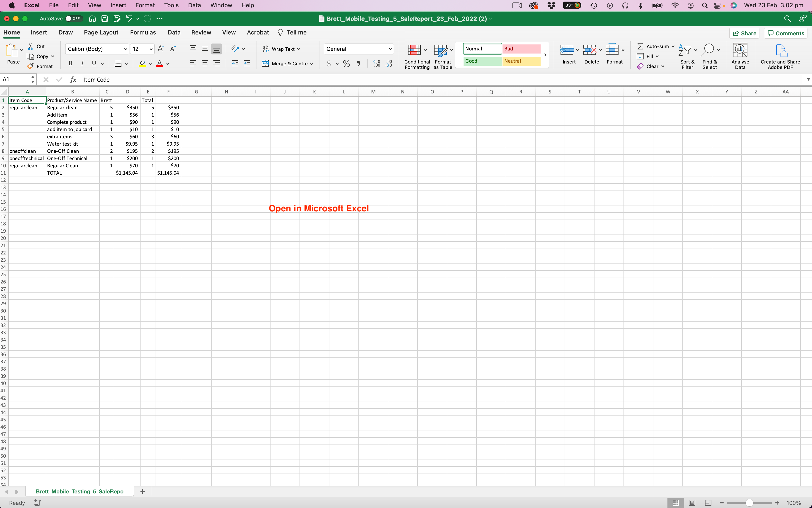Click Increase decimal places icon

pyautogui.click(x=377, y=63)
